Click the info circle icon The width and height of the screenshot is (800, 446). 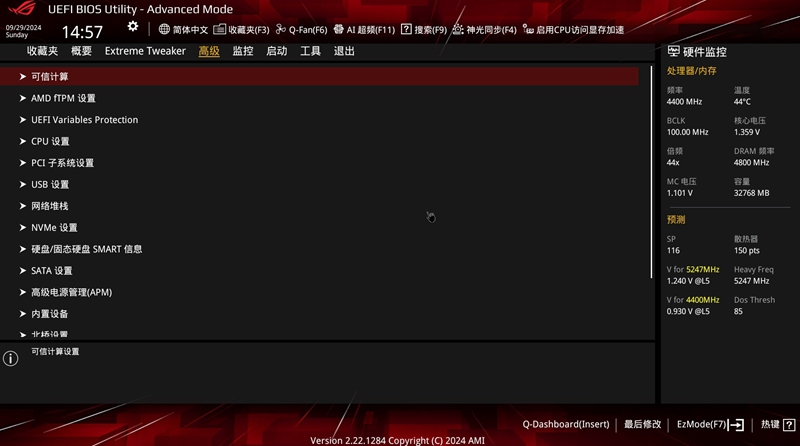click(x=11, y=358)
